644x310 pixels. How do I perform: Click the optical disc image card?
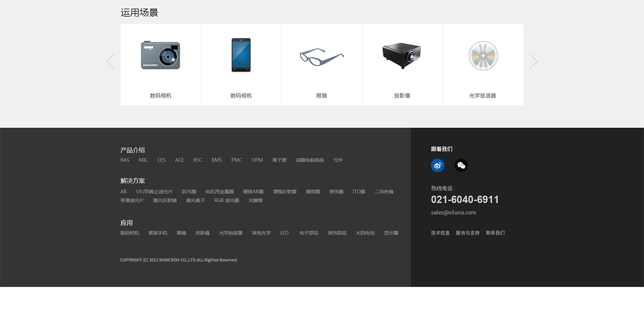483,56
